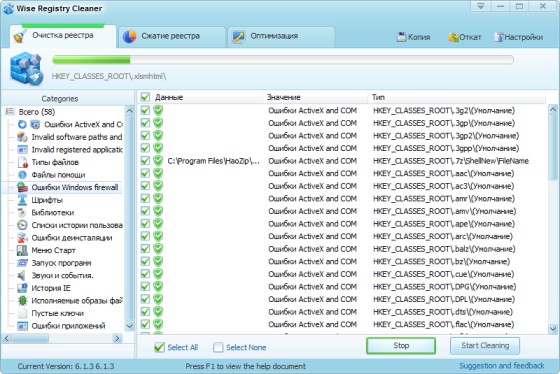Click the scan progress bar
The image size is (560, 374).
283,60
